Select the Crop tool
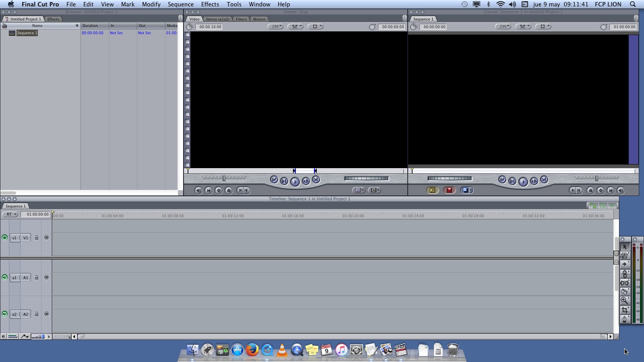This screenshot has width=644, height=362. pos(625,310)
